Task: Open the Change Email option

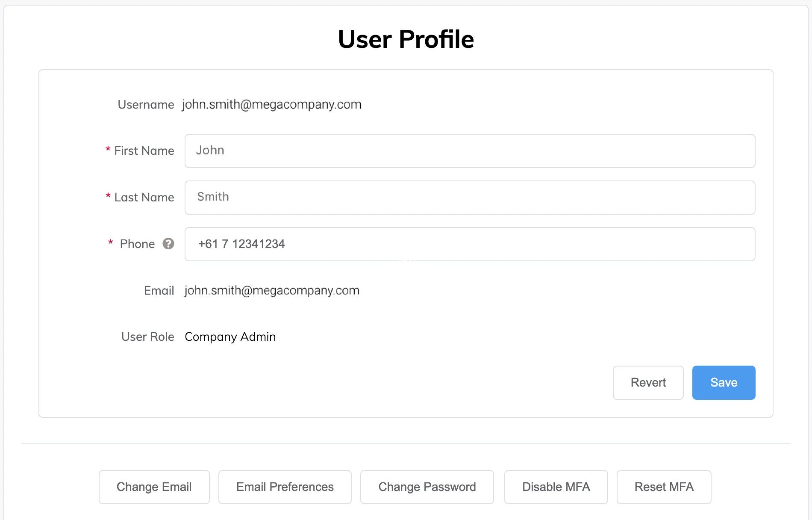Action: (154, 487)
